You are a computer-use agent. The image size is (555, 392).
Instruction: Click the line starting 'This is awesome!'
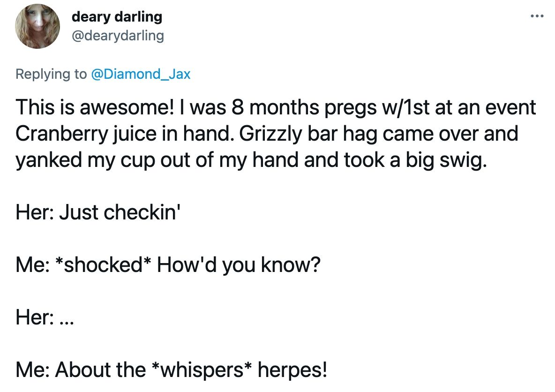click(276, 107)
